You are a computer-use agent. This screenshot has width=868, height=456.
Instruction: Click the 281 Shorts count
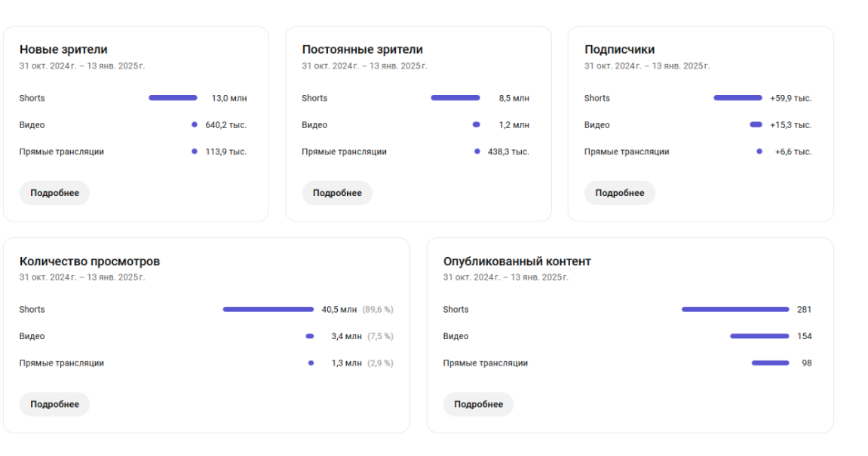pos(805,309)
